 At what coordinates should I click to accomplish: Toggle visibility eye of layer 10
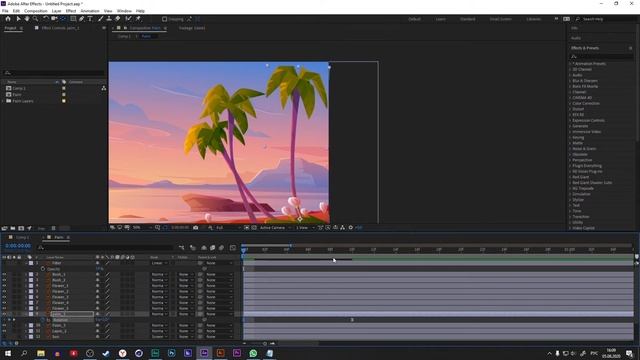coord(4,326)
